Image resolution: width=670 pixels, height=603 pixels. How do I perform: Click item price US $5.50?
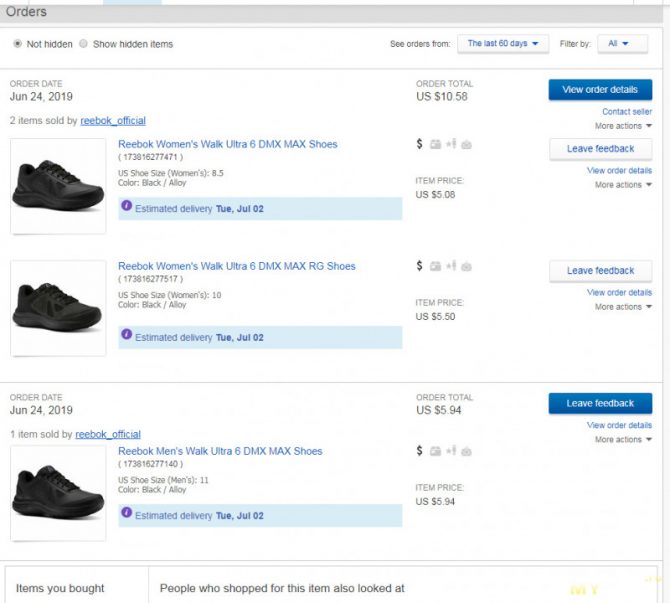(435, 317)
